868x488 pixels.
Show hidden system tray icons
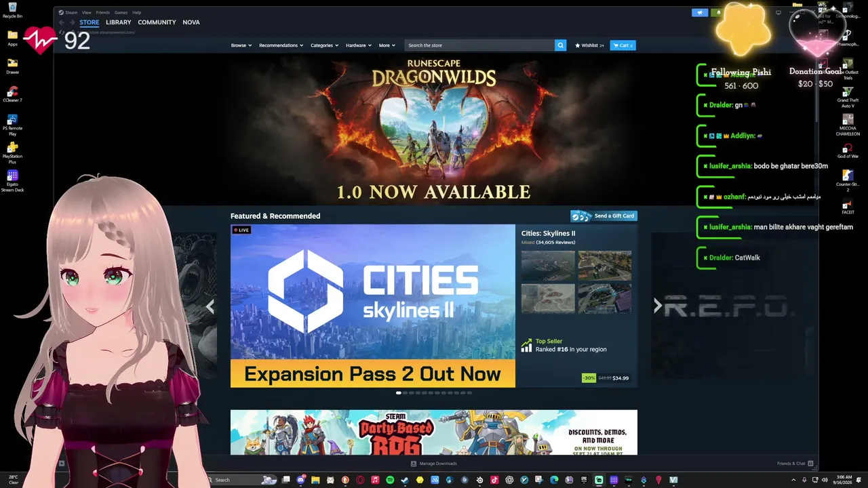[793, 480]
